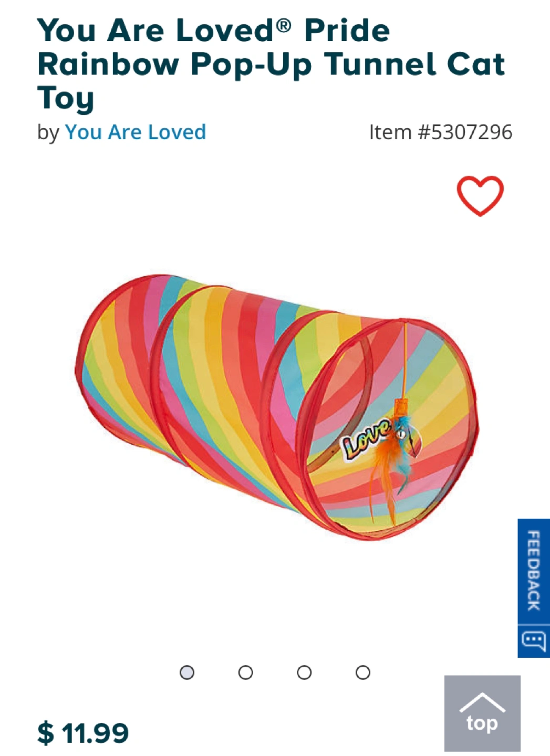Select the first image carousel dot
Image resolution: width=550 pixels, height=756 pixels.
click(x=187, y=673)
